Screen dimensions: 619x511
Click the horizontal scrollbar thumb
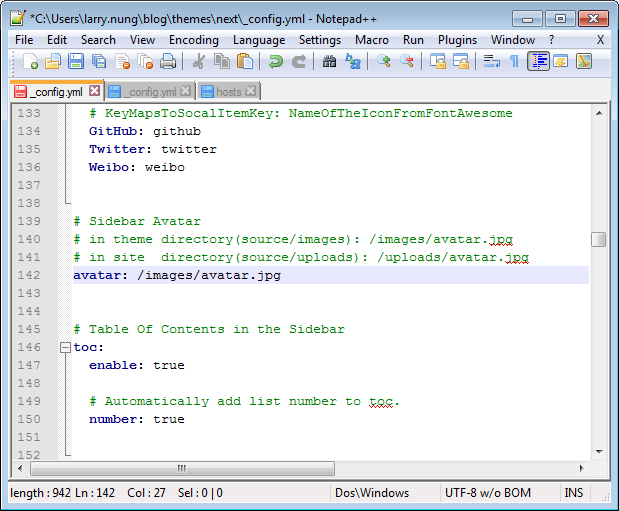point(182,468)
